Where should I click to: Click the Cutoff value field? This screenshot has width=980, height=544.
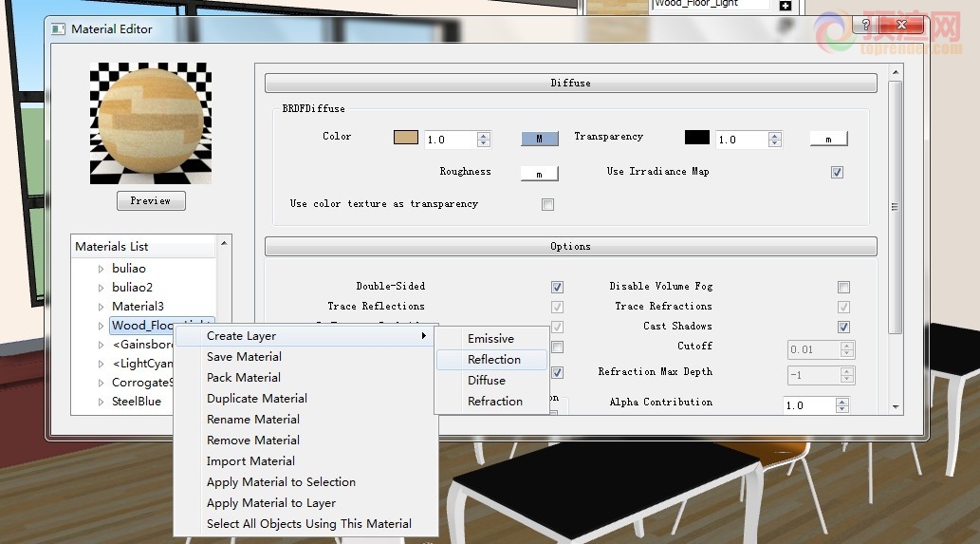[x=814, y=349]
